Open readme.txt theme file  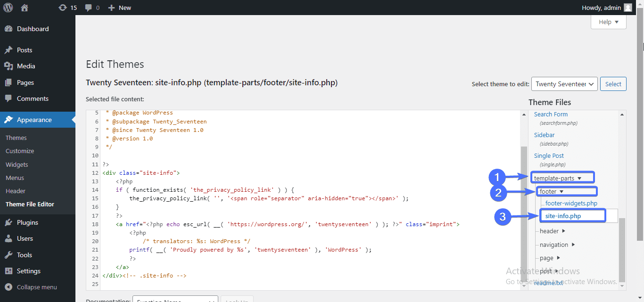click(x=548, y=283)
